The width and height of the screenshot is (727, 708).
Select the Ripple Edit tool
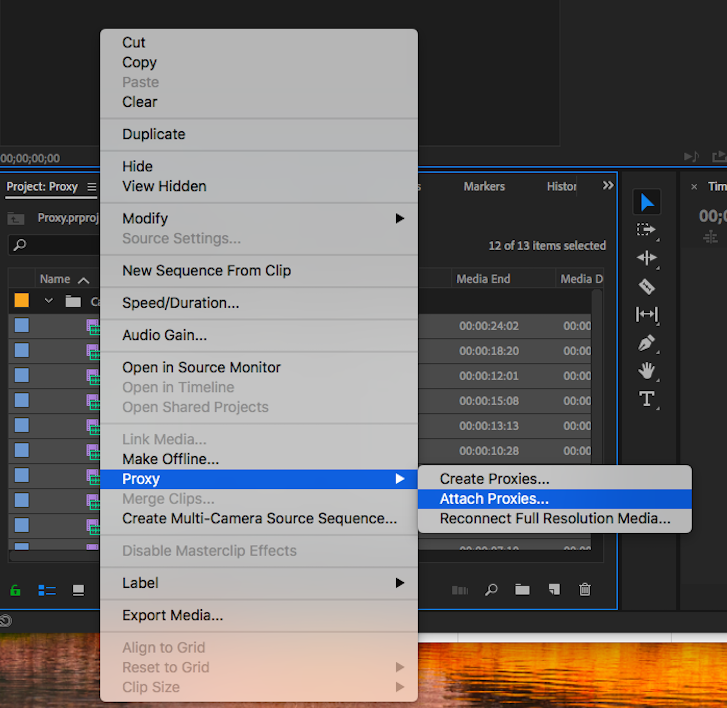tap(647, 258)
